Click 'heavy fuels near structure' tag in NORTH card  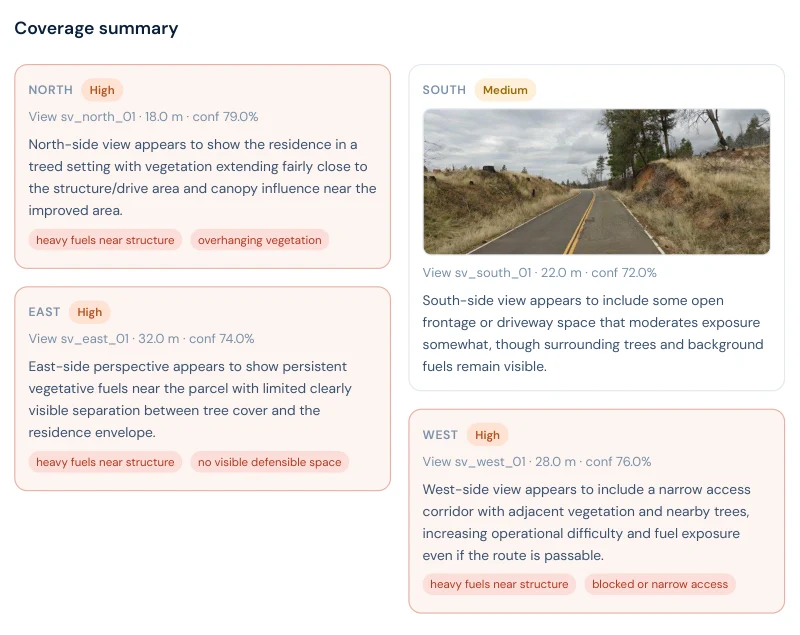click(105, 240)
